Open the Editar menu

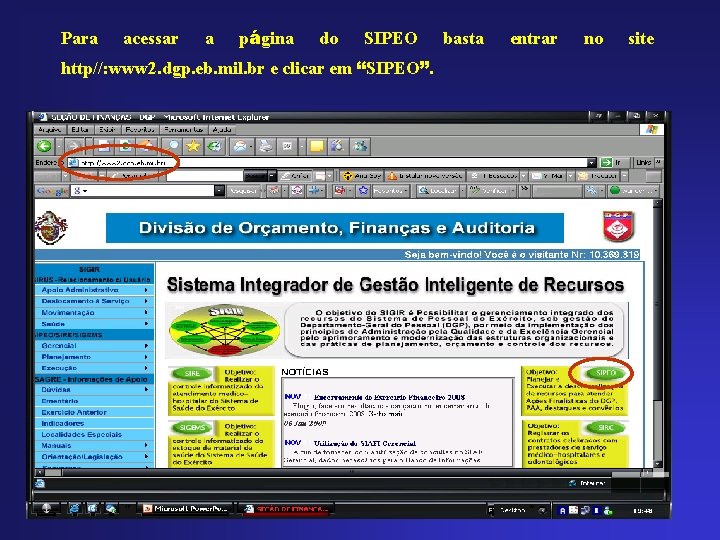pyautogui.click(x=80, y=130)
